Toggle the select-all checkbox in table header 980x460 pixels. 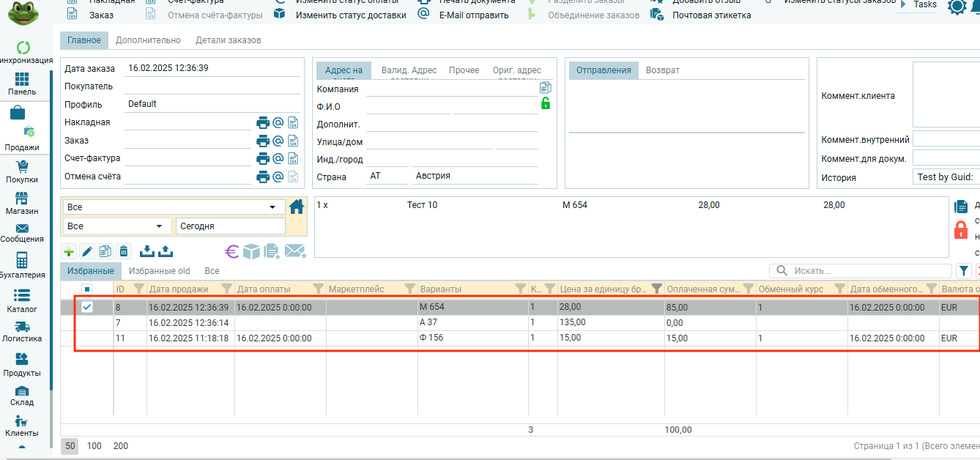pos(87,289)
